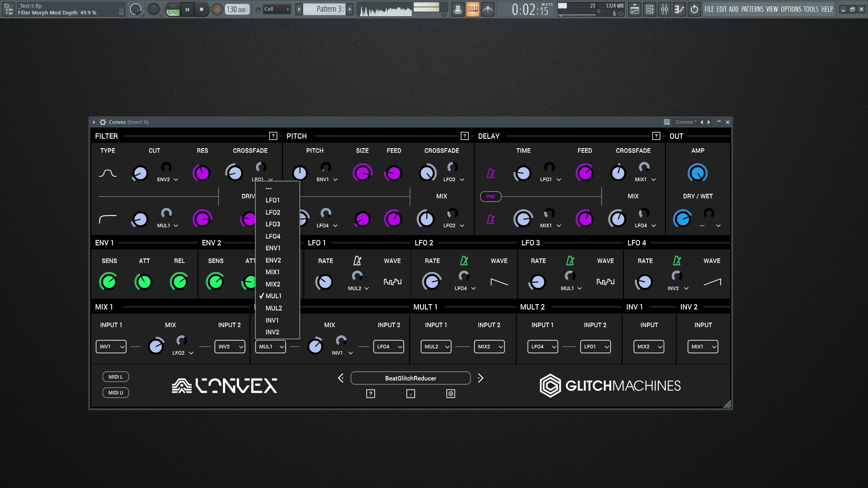The width and height of the screenshot is (868, 488).
Task: Change the LFO 3 wave shape icon
Action: [x=605, y=282]
